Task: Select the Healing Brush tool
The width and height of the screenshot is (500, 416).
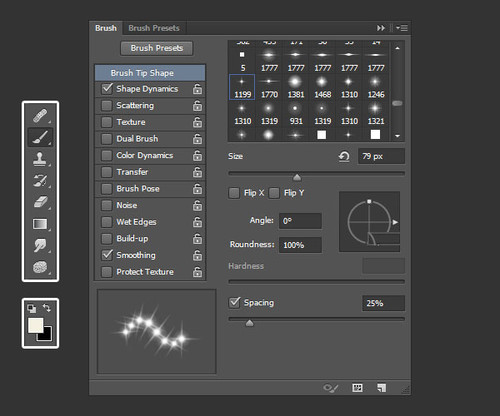Action: tap(40, 115)
